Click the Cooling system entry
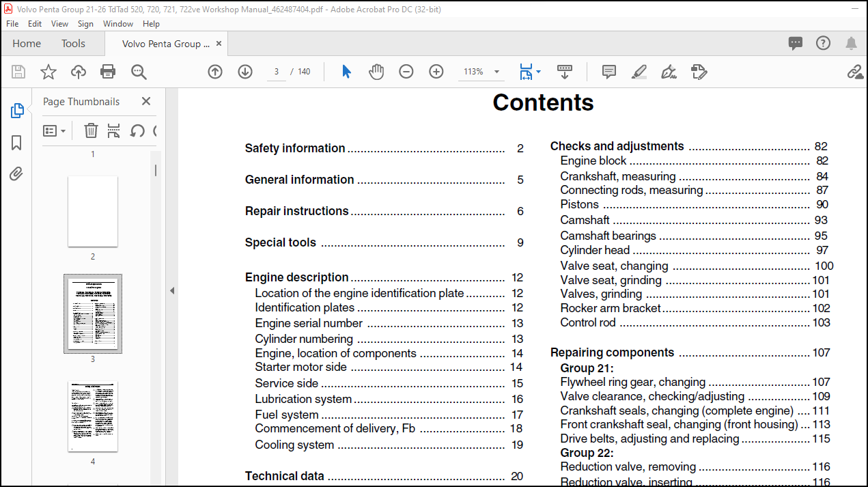This screenshot has height=487, width=868. [389, 445]
